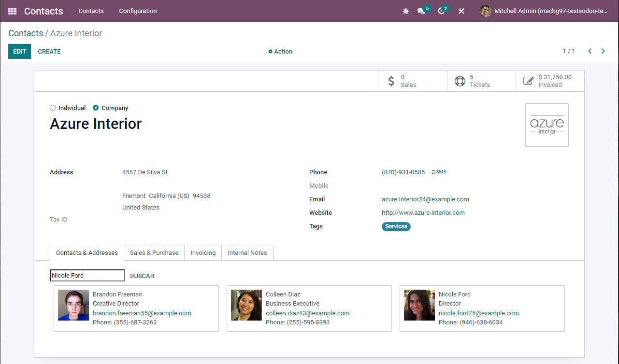This screenshot has width=619, height=364.
Task: Click Creative Director job title
Action: tap(116, 304)
